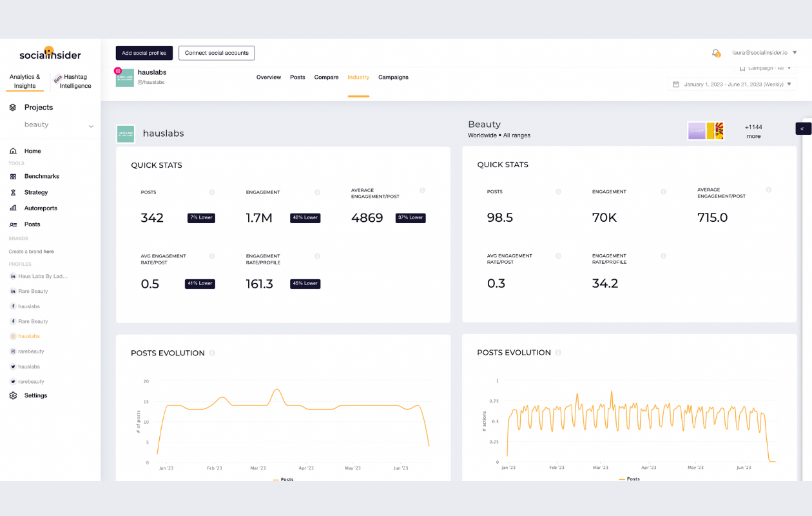Click Instagram icon beside rarebeauty profile
Viewport: 812px width, 516px height.
(13, 352)
